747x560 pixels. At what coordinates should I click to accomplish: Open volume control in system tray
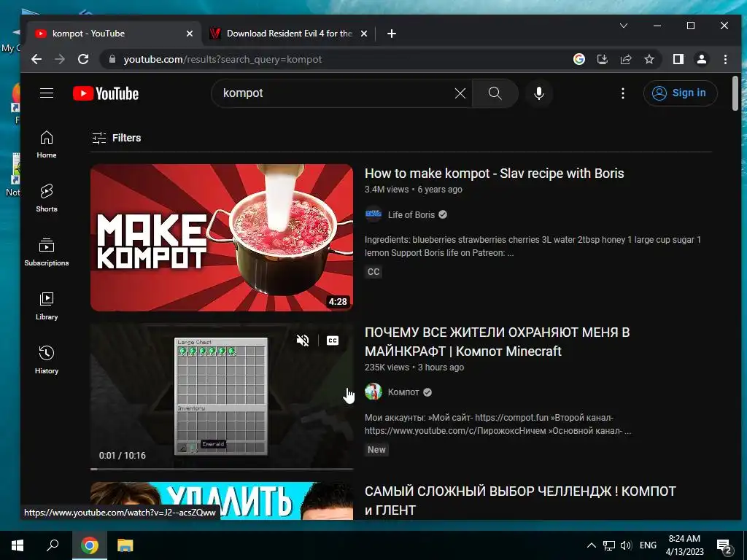pos(626,545)
